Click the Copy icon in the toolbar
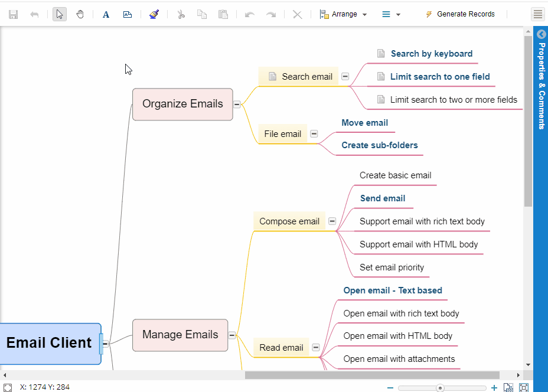The width and height of the screenshot is (548, 392). 201,14
